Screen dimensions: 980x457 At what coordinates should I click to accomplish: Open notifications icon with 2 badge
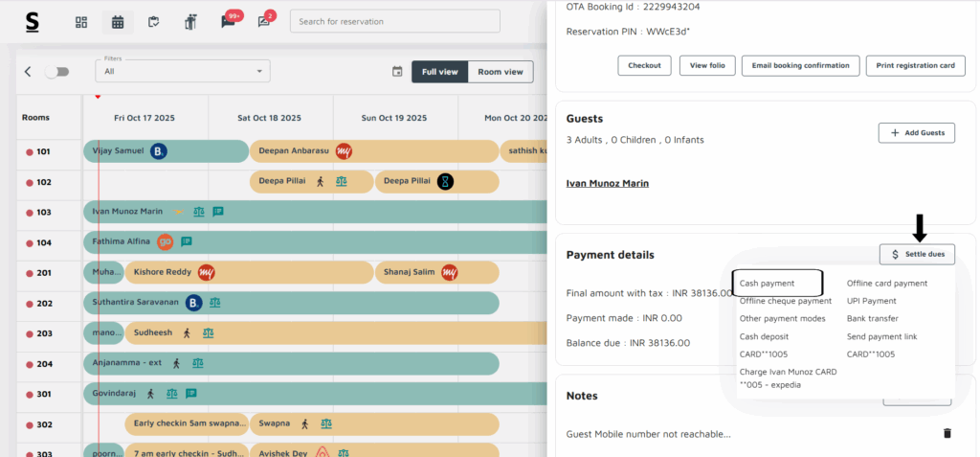point(264,22)
